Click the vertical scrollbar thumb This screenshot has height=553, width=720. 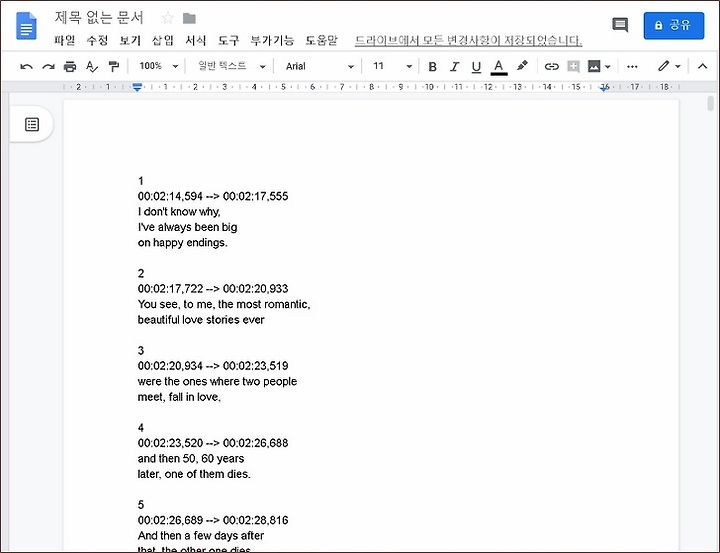[710, 103]
